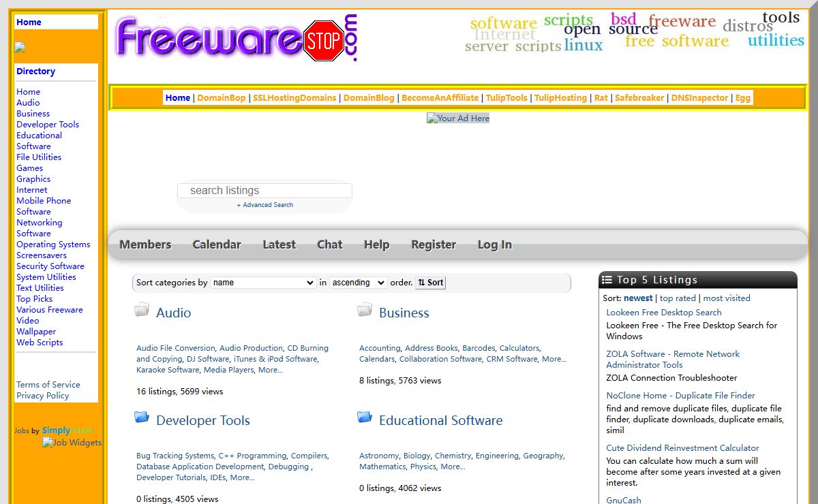The width and height of the screenshot is (818, 504).
Task: Open the CRM Software subcategory
Action: [x=512, y=359]
